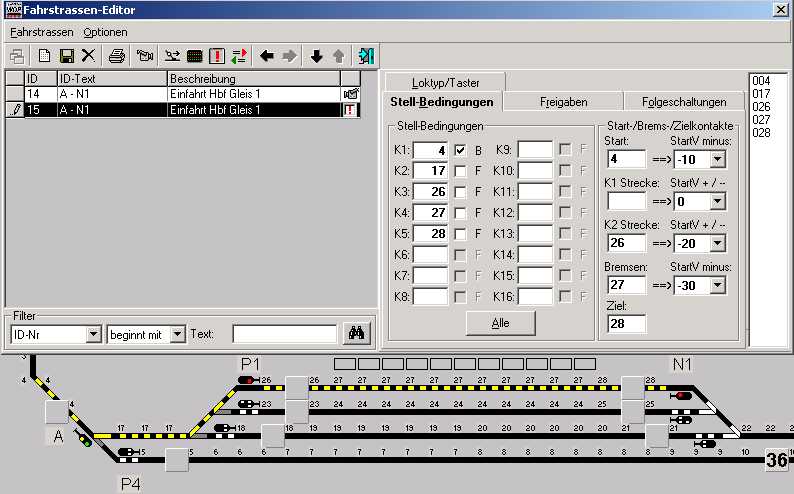Click the left black arrow icon
The width and height of the screenshot is (794, 494).
tap(267, 56)
